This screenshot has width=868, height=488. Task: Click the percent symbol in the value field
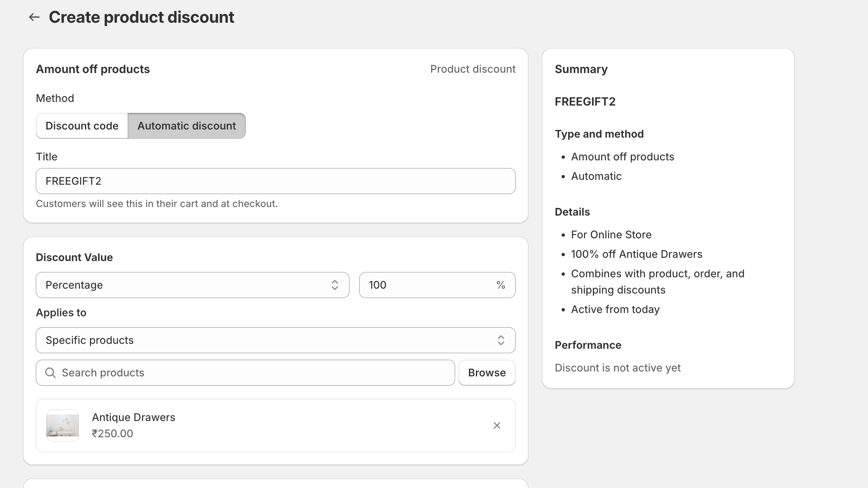coord(500,285)
